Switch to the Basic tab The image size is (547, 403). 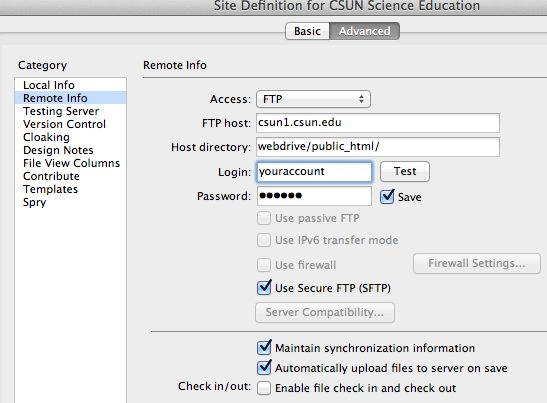[x=307, y=31]
